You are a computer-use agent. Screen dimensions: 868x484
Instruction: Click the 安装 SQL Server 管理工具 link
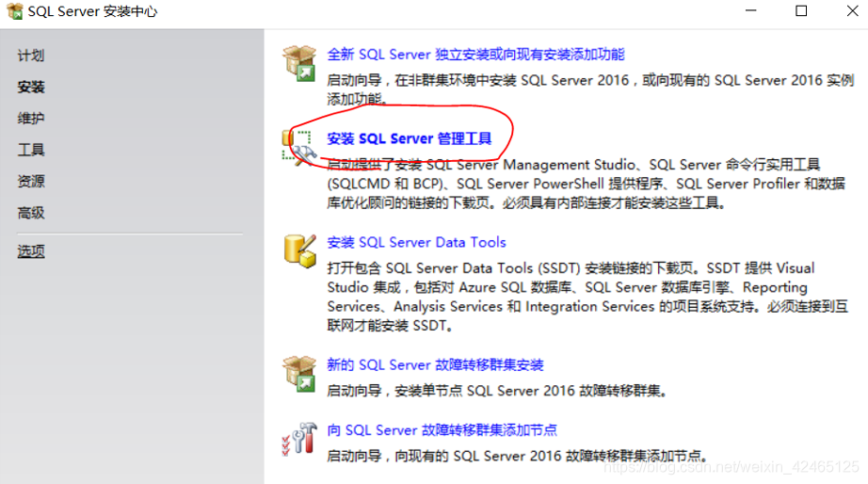point(410,138)
